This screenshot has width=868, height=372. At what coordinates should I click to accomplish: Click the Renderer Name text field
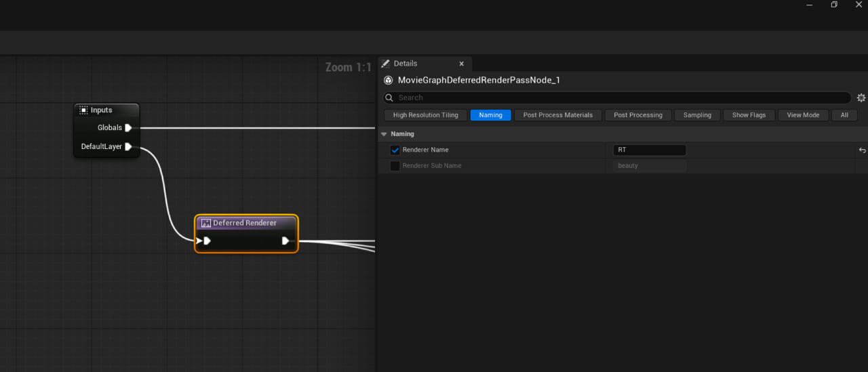coord(650,150)
